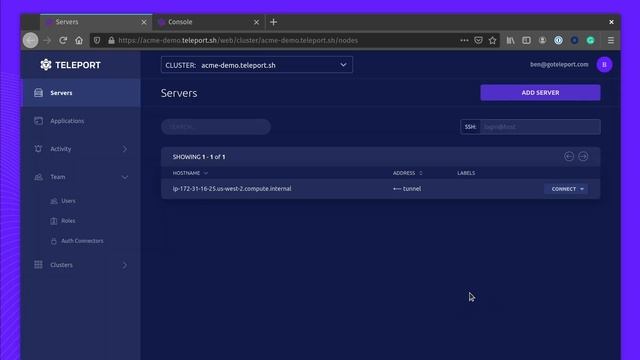This screenshot has width=640, height=360.
Task: Expand the Activity menu chevron
Action: tap(125, 149)
